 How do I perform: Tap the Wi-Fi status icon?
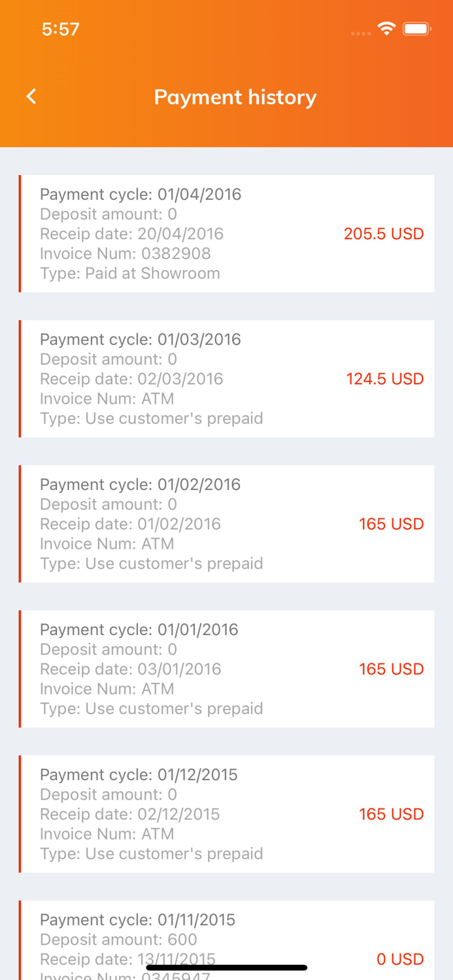pos(386,29)
